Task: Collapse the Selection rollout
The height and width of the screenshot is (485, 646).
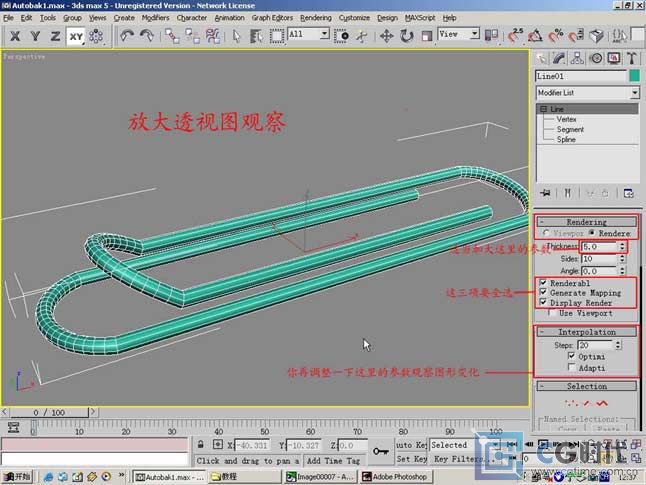Action: tap(586, 386)
